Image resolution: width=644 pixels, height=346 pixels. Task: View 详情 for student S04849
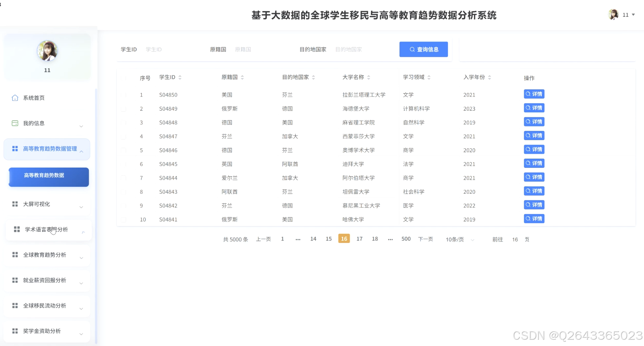click(x=534, y=108)
